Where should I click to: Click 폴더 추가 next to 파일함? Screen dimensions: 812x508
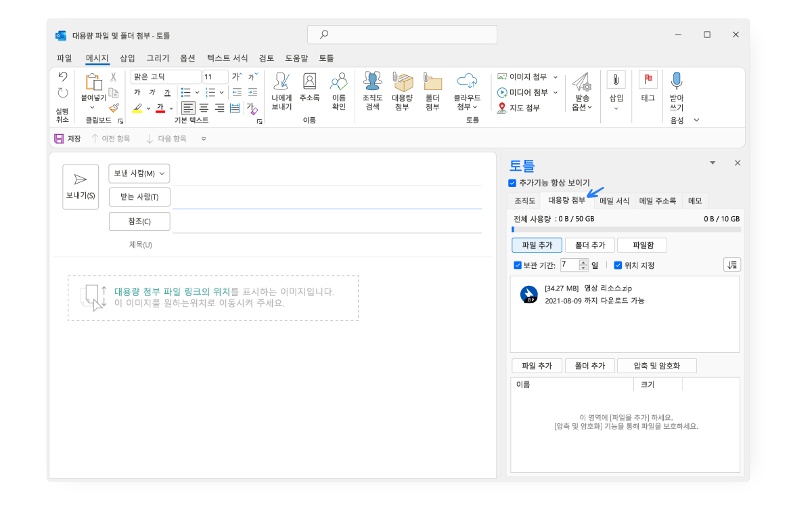click(x=590, y=245)
